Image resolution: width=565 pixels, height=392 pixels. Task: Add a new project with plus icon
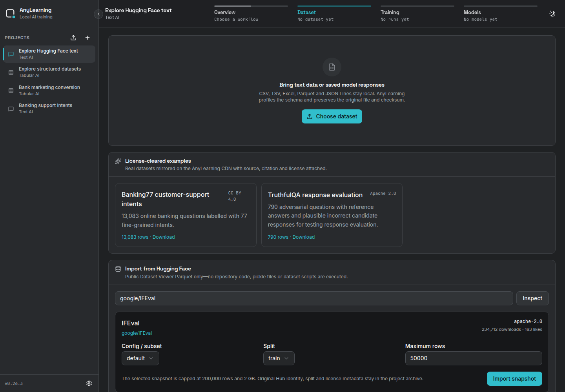(87, 38)
